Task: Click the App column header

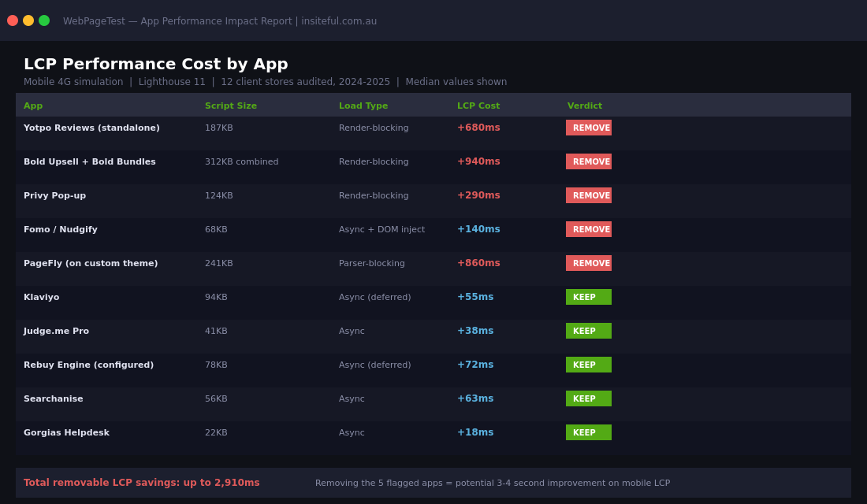Action: (x=33, y=106)
